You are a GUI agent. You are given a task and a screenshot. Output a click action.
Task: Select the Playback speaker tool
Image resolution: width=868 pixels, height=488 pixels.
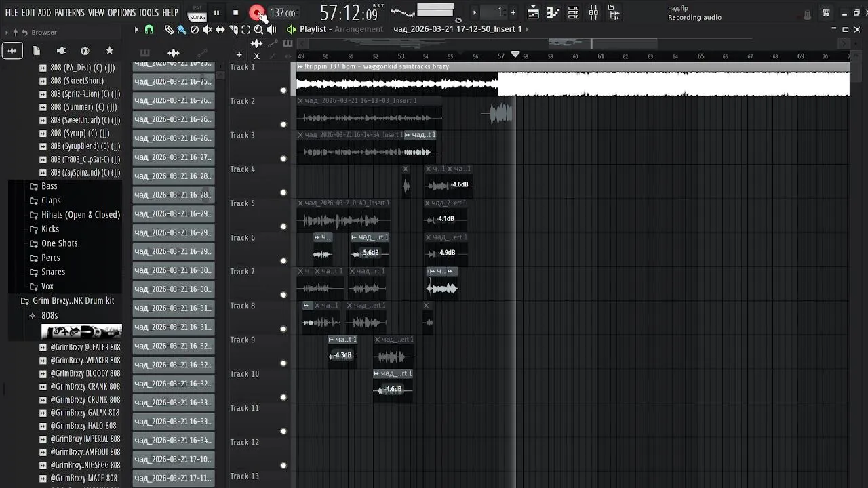point(271,30)
